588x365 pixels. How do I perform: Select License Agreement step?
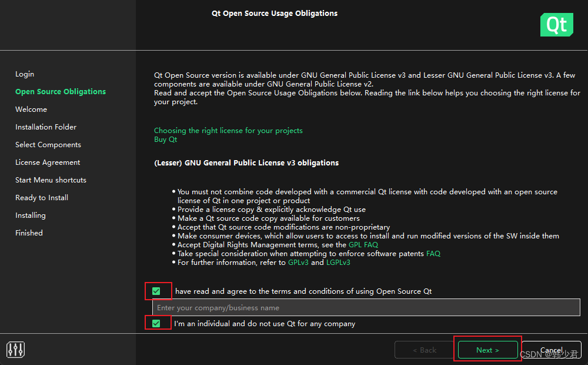point(48,162)
